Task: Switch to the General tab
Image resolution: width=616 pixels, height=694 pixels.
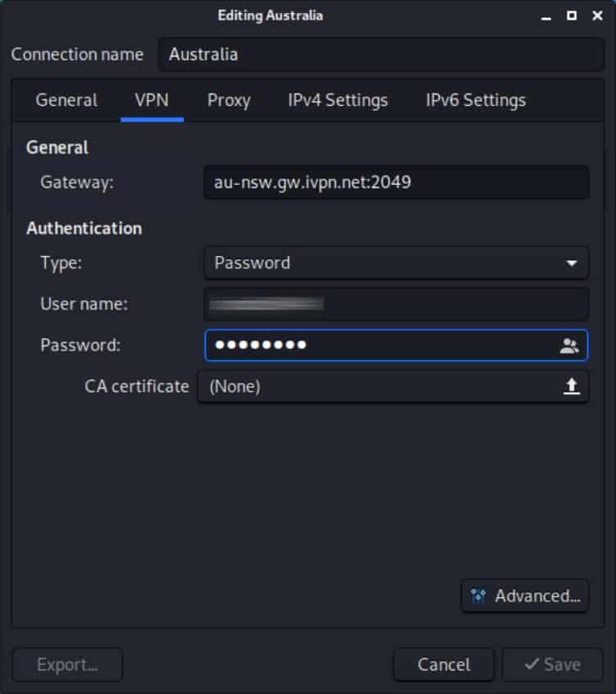Action: click(x=66, y=100)
